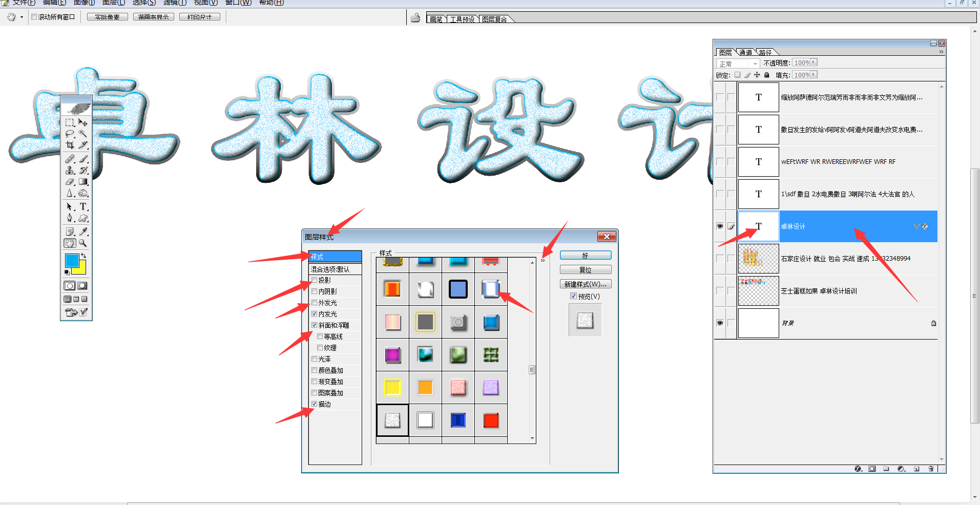Viewport: 980px width, 505px height.
Task: Expand the Layers panel options menu
Action: point(941,52)
